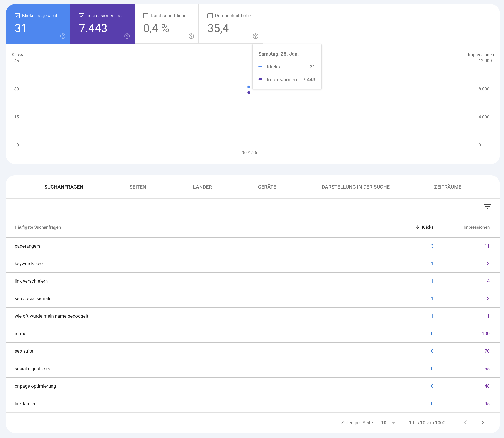Screen dimensions: 504x438
Task: Select DARSTELLUNG IN DER SUCHE tab
Action: [355, 187]
